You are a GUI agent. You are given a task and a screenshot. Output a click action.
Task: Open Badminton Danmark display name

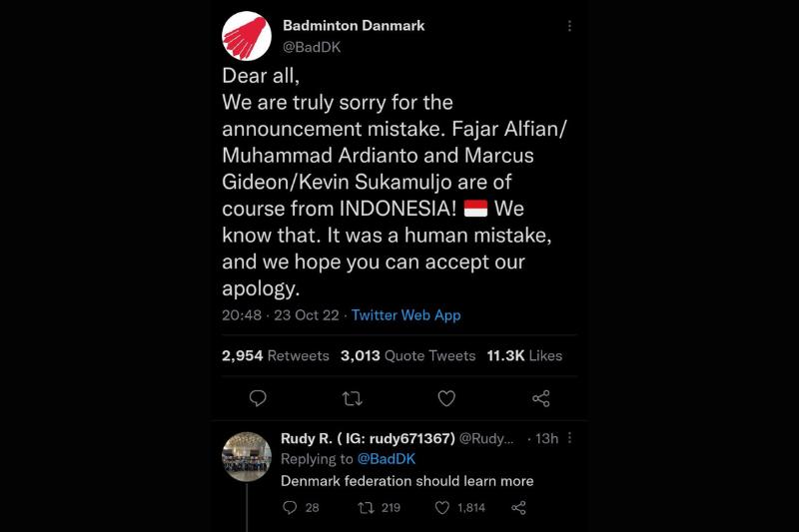click(x=354, y=26)
